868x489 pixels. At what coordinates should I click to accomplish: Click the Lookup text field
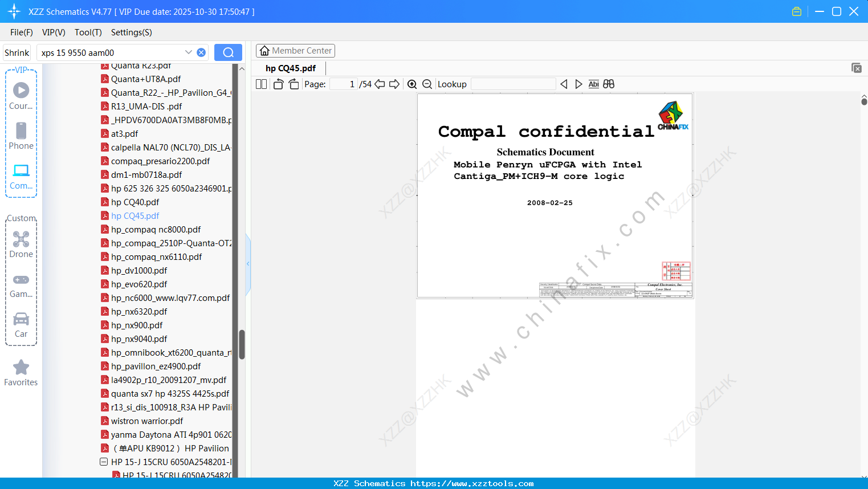tap(513, 84)
